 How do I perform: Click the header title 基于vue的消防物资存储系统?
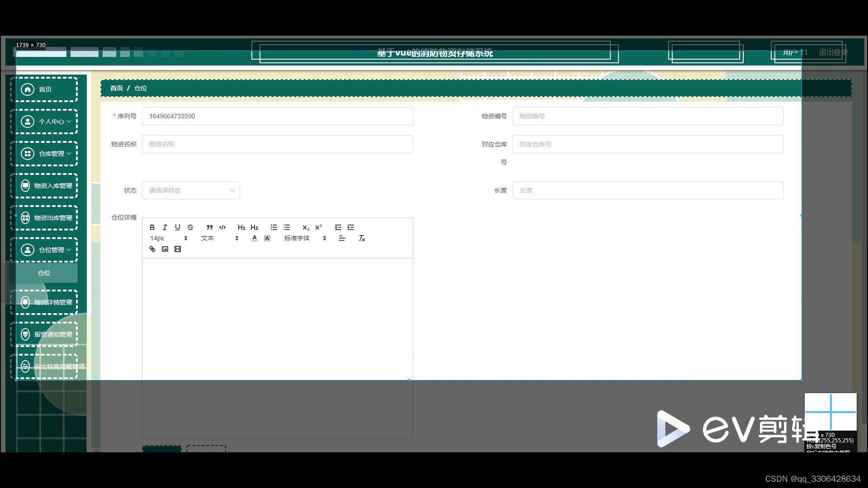(435, 53)
